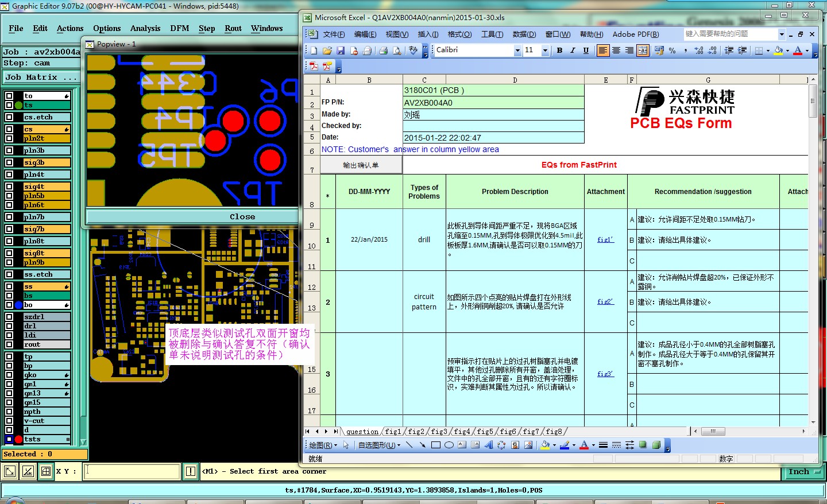Screen dimensions: 827x504
Task: Open the Borders dropdown arrow in Excel
Action: [x=768, y=51]
